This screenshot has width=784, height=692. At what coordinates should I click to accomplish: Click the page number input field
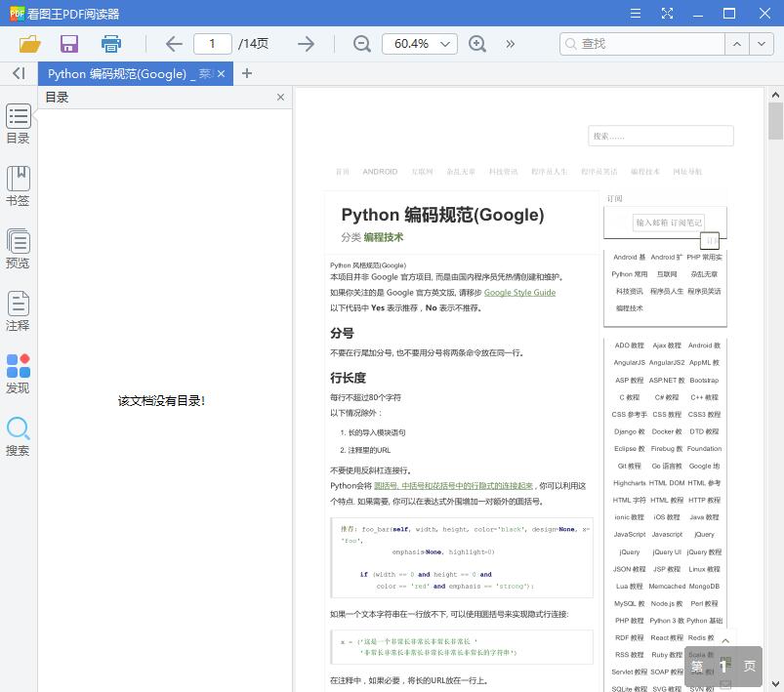[x=212, y=44]
